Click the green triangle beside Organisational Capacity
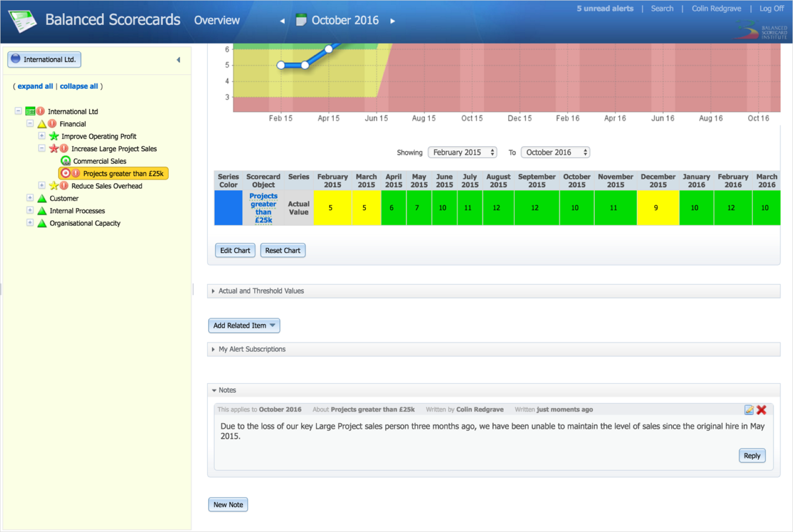Viewport: 793px width, 532px height. (42, 223)
